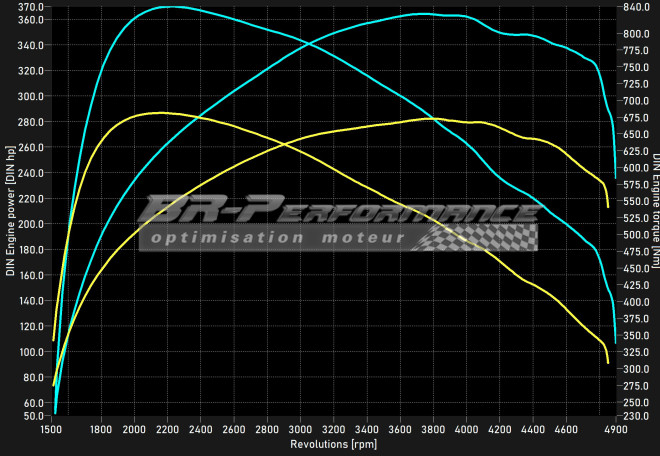Select the 230.0 Nm tick label
This screenshot has height=456, width=660.
point(636,416)
